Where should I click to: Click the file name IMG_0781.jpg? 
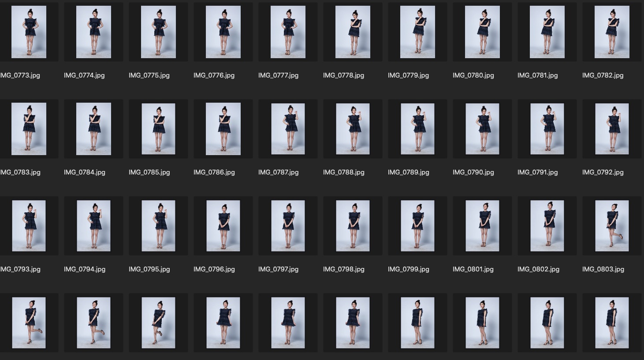pos(537,75)
